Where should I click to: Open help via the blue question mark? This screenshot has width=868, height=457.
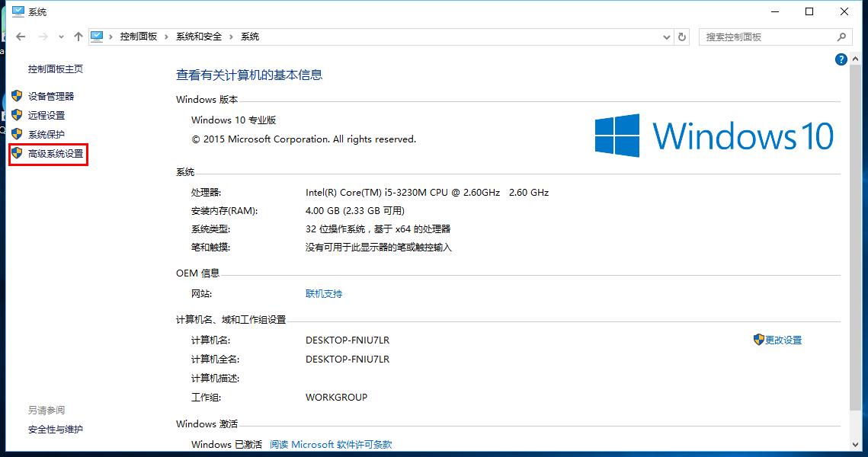click(x=841, y=59)
